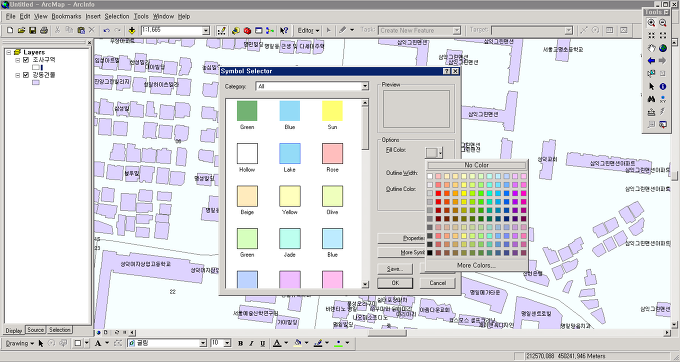680x362 pixels.
Task: Open More Colors... option
Action: pos(476,265)
